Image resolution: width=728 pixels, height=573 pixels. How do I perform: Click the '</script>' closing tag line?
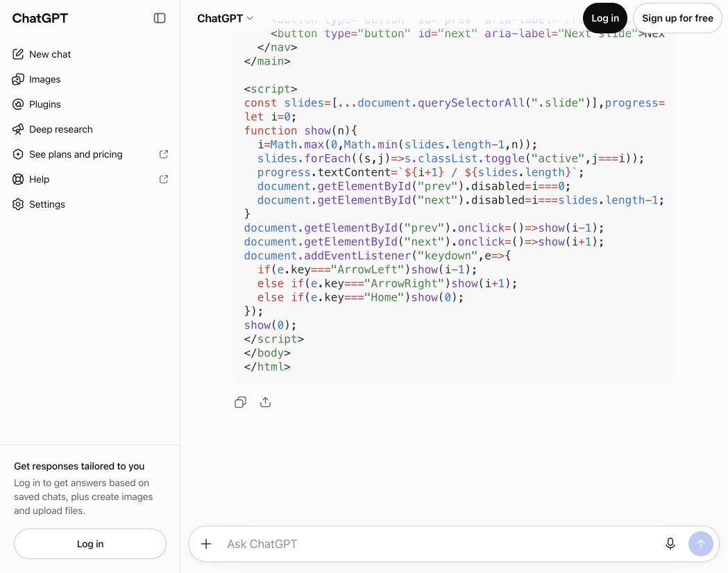click(274, 339)
